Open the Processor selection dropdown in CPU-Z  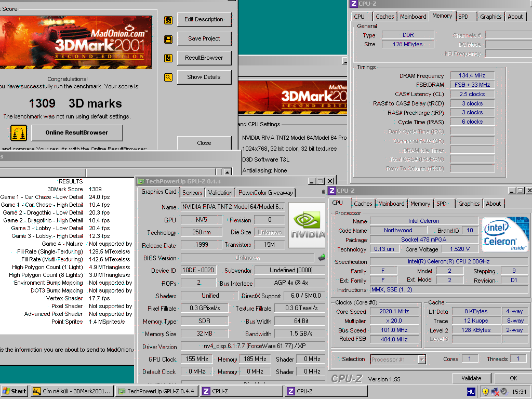[422, 360]
